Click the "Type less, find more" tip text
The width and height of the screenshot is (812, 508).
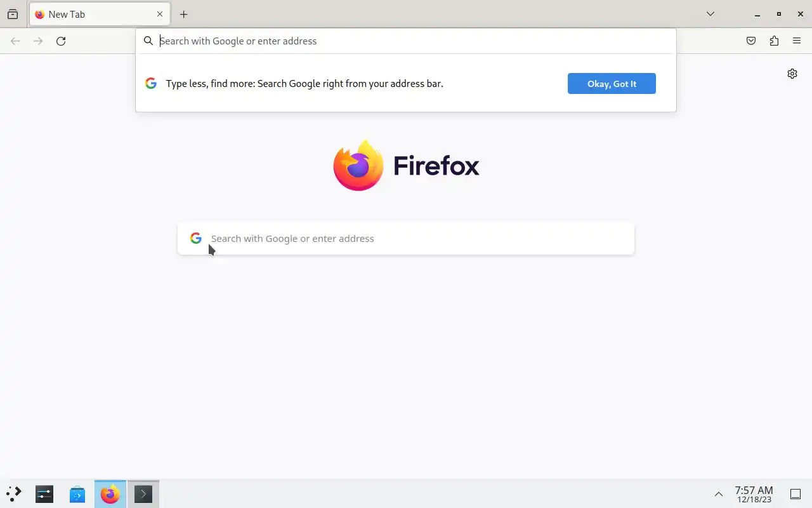click(304, 83)
